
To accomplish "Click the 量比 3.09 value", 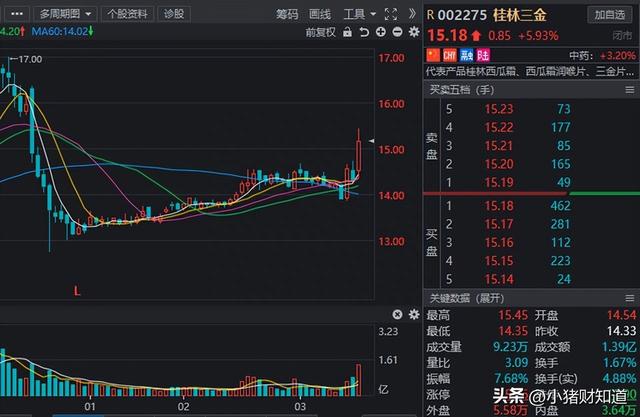I will [x=517, y=362].
